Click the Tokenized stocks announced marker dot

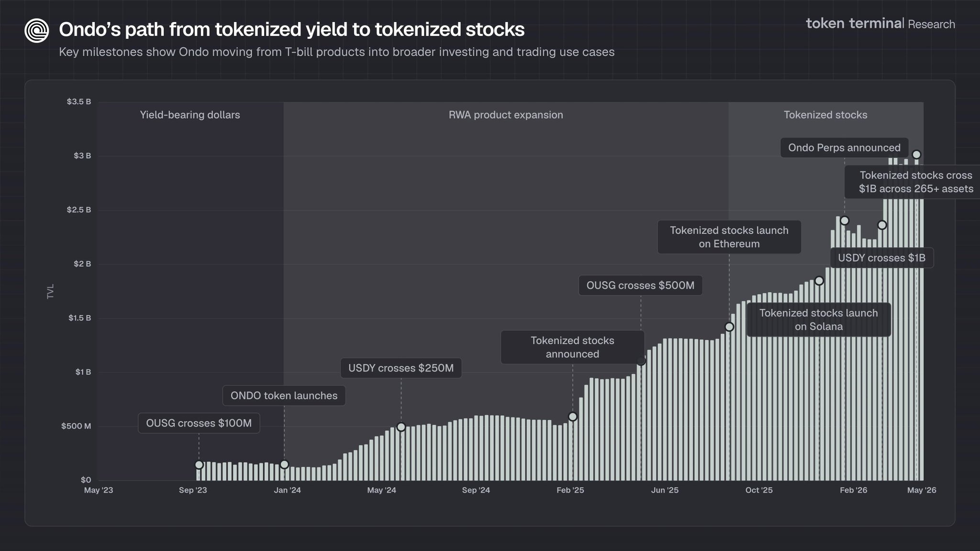coord(572,417)
